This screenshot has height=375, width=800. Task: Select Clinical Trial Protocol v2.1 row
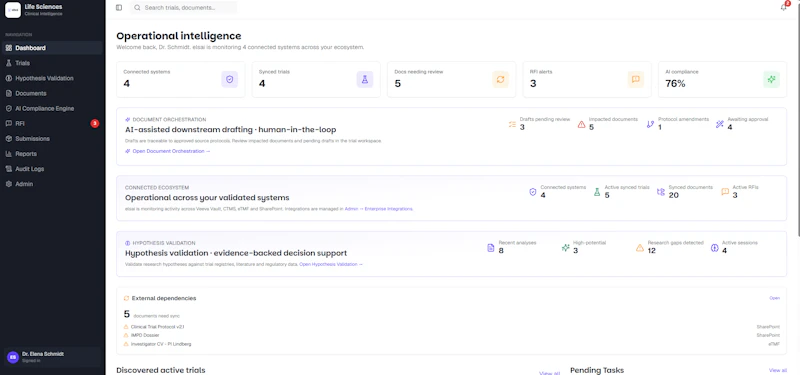[x=452, y=327]
